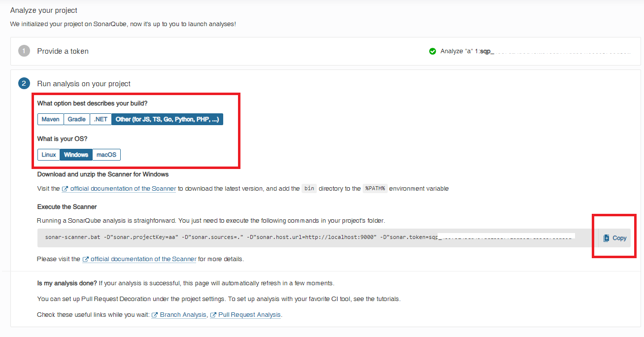The image size is (644, 337).
Task: Copy the sonar-scanner command
Action: click(x=614, y=238)
